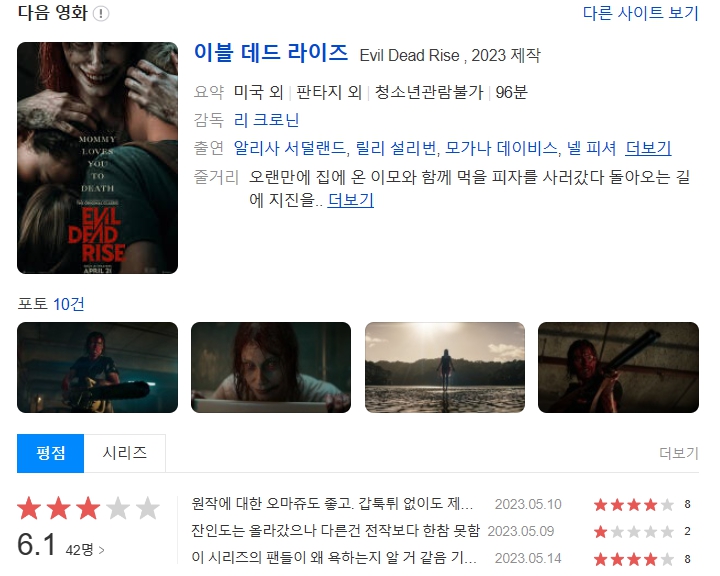The width and height of the screenshot is (720, 576).
Task: Expand cast list with 더보기
Action: tap(648, 148)
